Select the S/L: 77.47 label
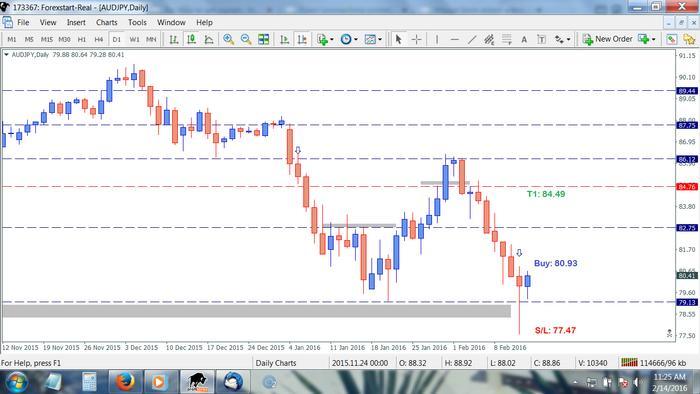Image resolution: width=700 pixels, height=394 pixels. click(x=555, y=330)
